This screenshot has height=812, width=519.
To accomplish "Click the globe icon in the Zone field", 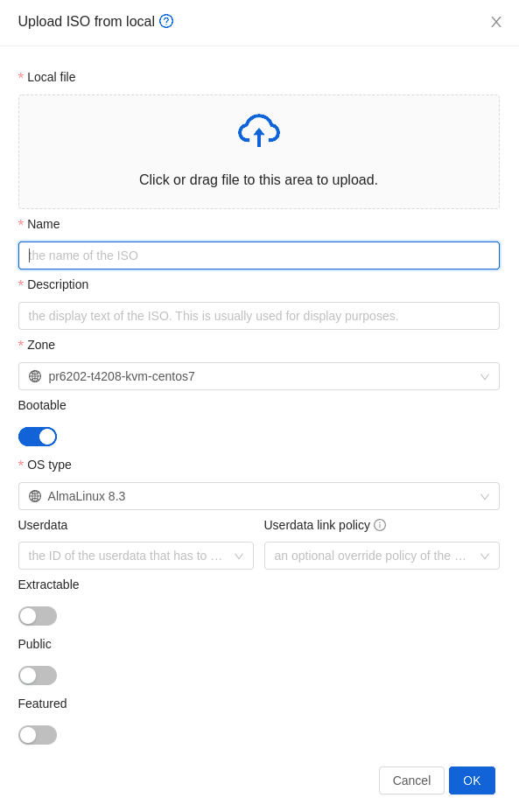I will (36, 376).
